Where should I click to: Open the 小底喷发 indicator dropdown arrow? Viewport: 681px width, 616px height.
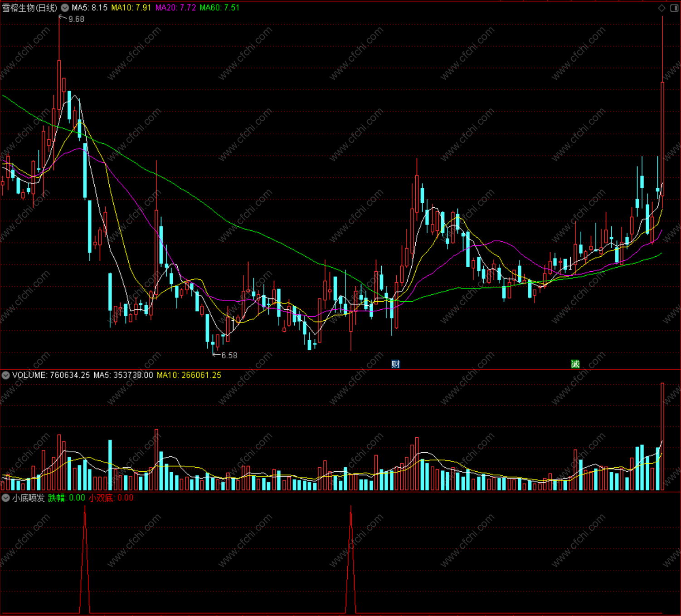6,498
